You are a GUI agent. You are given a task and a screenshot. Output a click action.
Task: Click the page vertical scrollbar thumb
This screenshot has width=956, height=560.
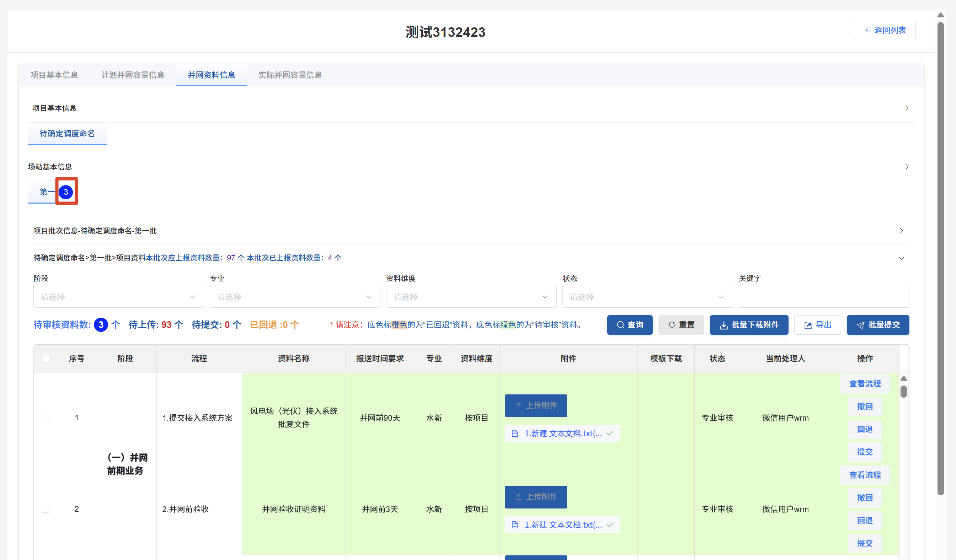pyautogui.click(x=940, y=258)
